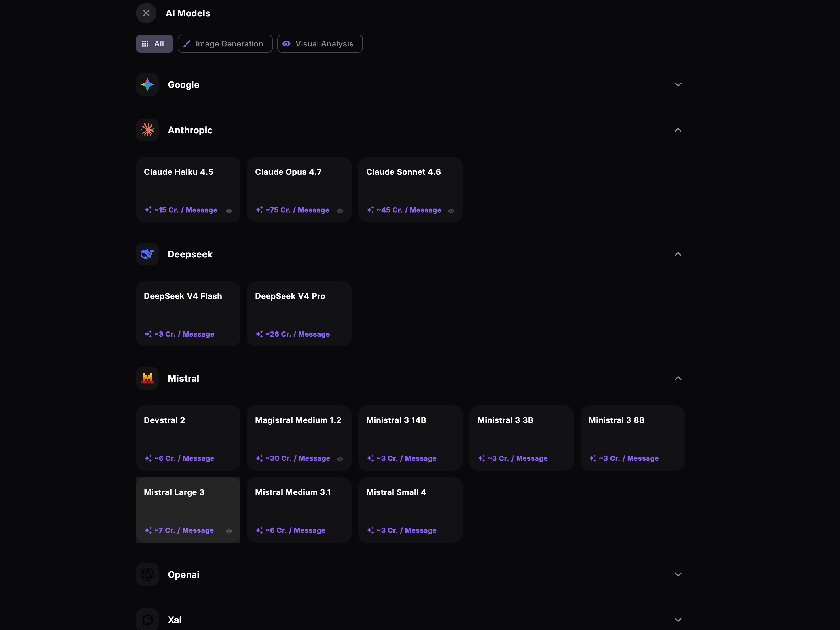Click the Deepseek whale logo icon

tap(147, 254)
